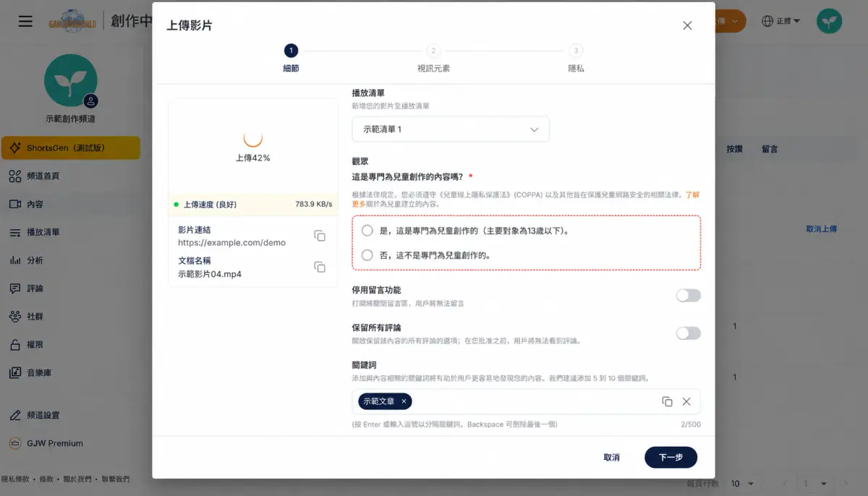Click the GJW globe logo
The height and width of the screenshot is (496, 868).
[x=72, y=21]
